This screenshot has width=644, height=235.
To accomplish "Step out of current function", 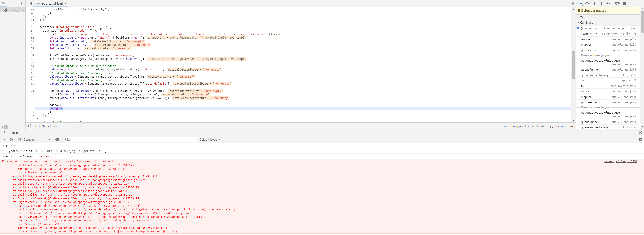I will tap(601, 3).
